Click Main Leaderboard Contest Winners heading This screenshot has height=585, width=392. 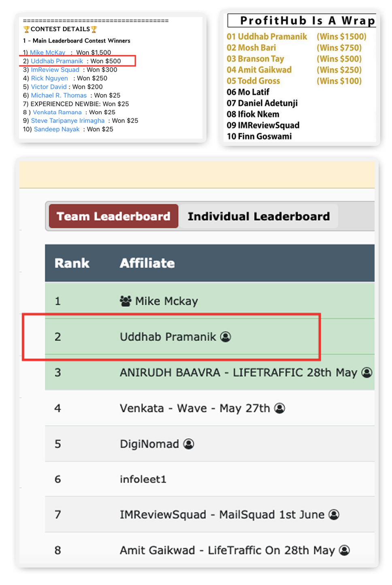(81, 41)
